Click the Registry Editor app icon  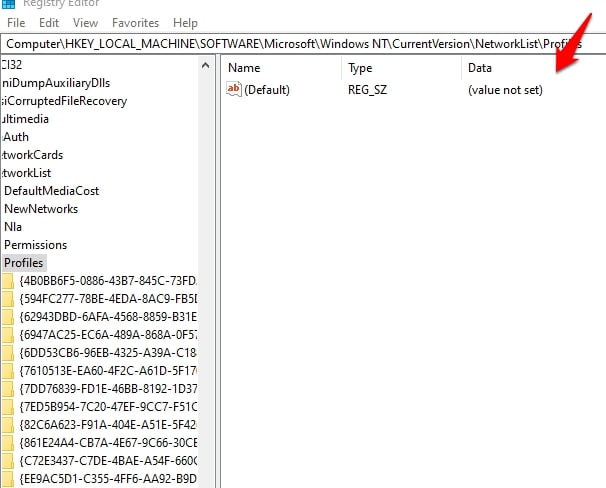(8, 3)
